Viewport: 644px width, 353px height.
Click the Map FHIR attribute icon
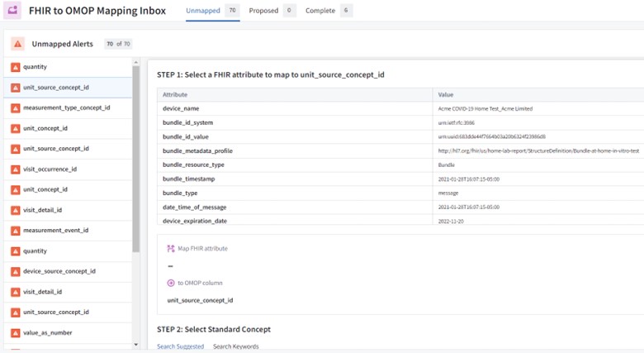coord(171,249)
